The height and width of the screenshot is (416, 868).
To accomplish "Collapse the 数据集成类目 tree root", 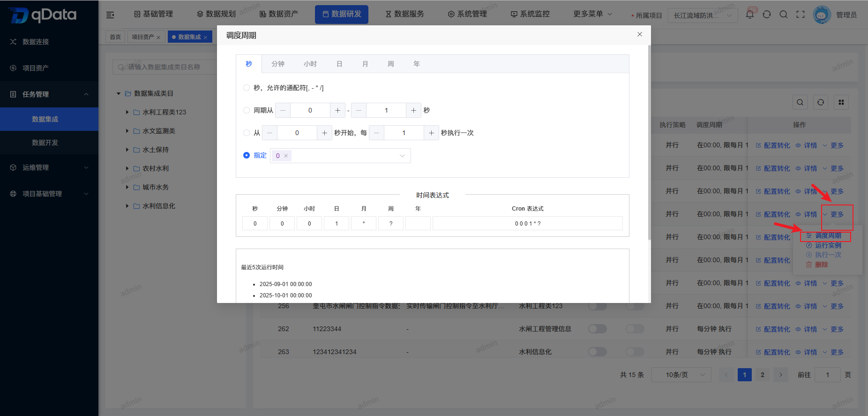I will pyautogui.click(x=119, y=93).
